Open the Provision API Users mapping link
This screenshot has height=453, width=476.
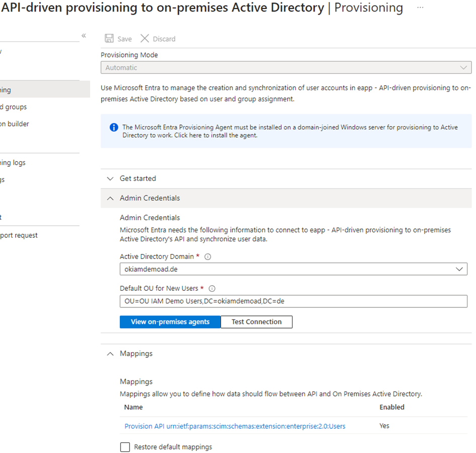[235, 426]
